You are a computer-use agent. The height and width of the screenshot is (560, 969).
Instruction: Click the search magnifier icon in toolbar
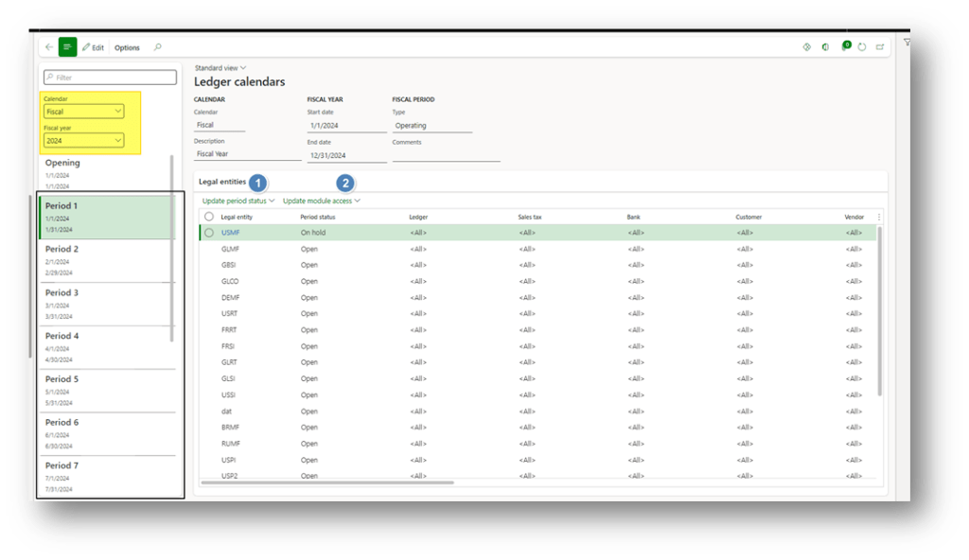pyautogui.click(x=157, y=47)
